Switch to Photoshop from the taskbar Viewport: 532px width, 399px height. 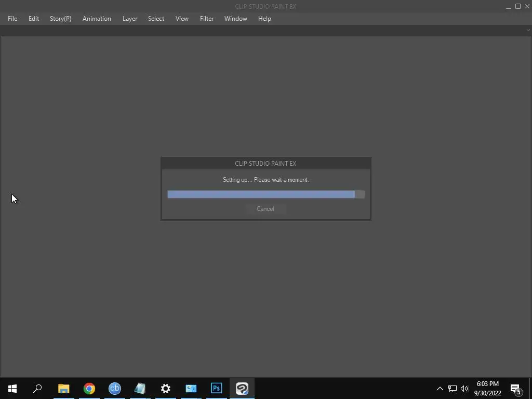[217, 389]
